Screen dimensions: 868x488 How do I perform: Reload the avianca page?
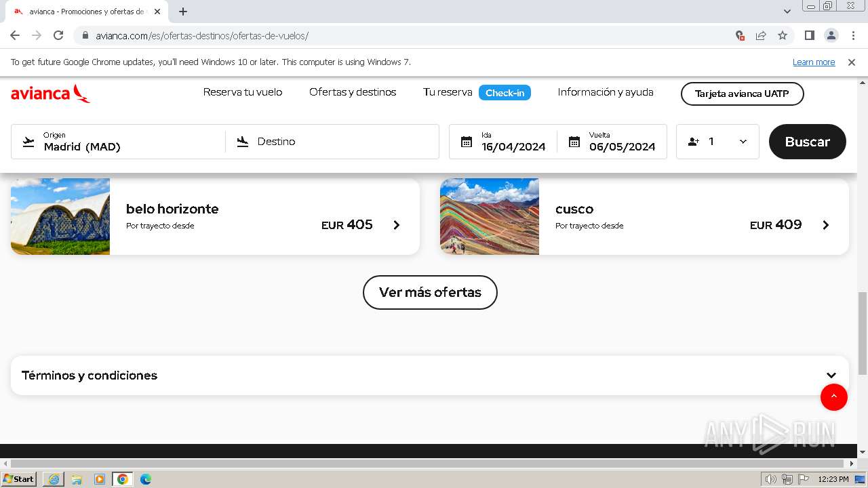pos(58,35)
